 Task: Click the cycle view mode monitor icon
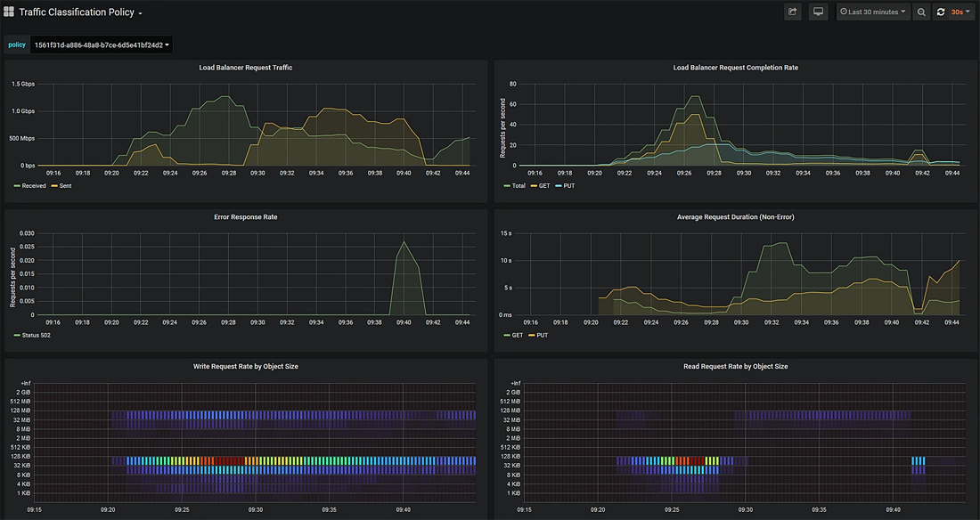[x=818, y=12]
